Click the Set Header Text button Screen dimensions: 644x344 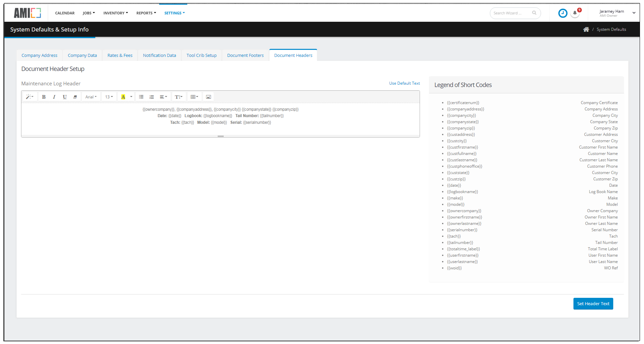click(x=593, y=304)
